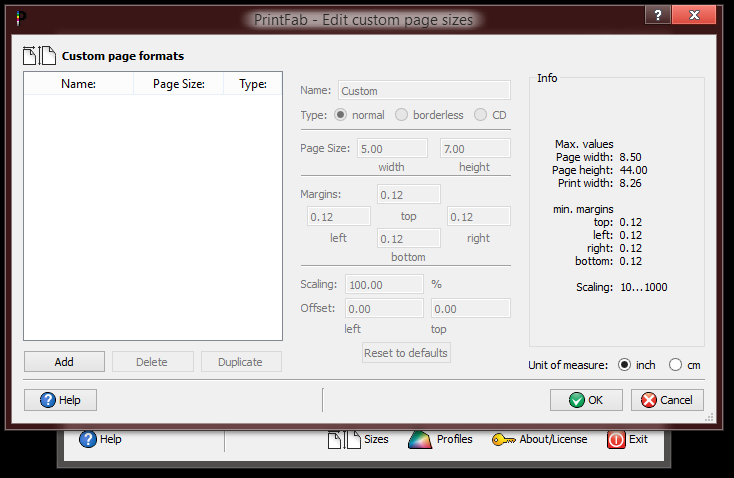734x478 pixels.
Task: Select the CD page type radio button
Action: click(480, 115)
